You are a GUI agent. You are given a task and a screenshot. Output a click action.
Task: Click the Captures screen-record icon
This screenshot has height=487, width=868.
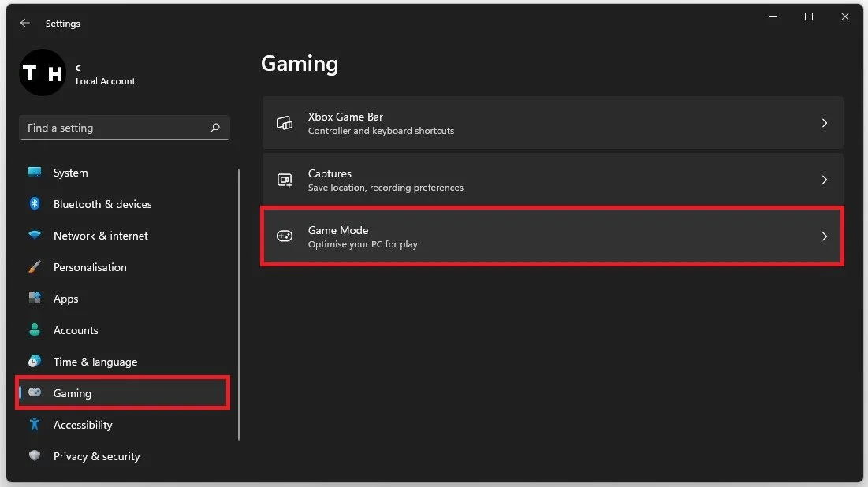pyautogui.click(x=285, y=180)
